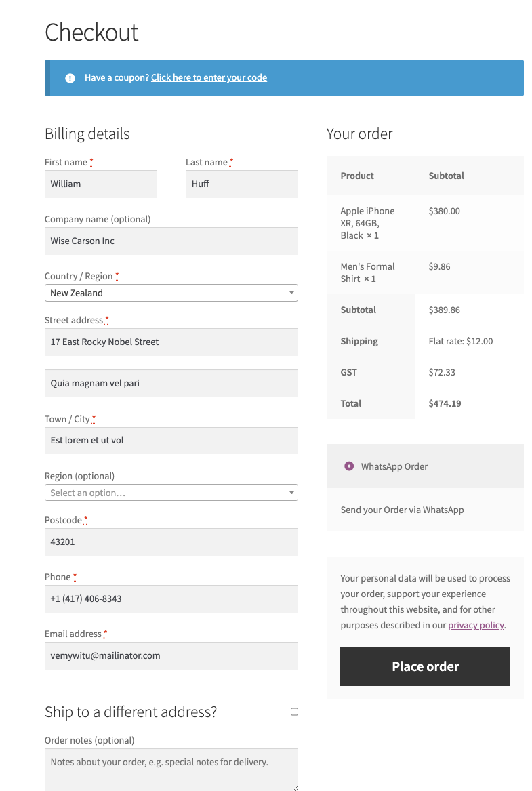The height and width of the screenshot is (791, 532).
Task: Open the 'Click here to enter your code' link
Action: (x=209, y=78)
